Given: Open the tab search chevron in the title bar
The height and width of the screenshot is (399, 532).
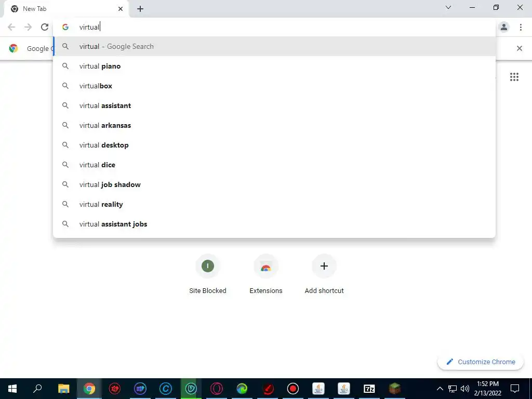Looking at the screenshot, I should click(x=448, y=7).
